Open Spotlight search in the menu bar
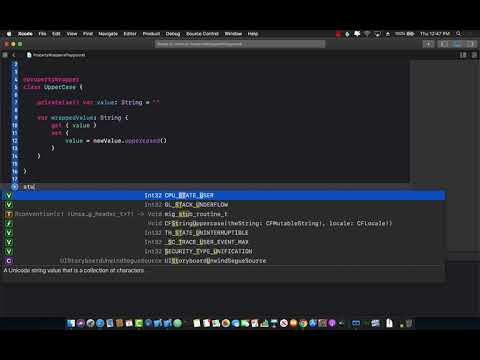 tap(459, 34)
